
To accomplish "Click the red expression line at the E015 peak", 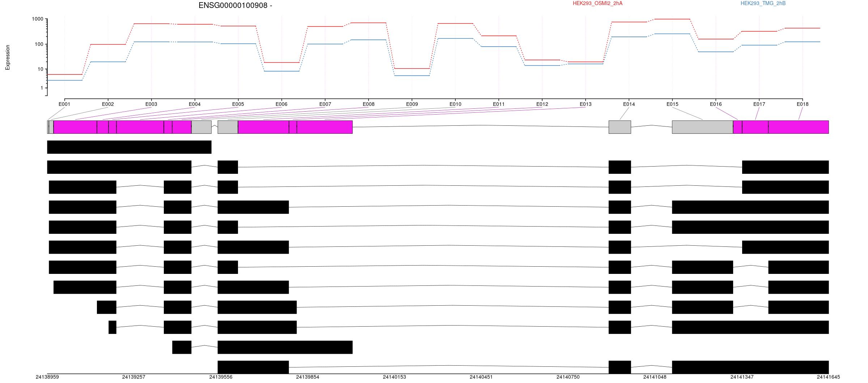I will (672, 19).
